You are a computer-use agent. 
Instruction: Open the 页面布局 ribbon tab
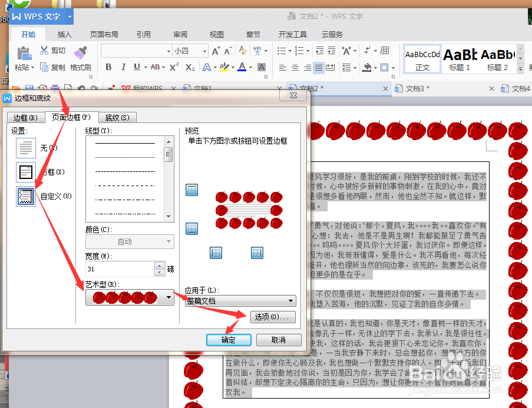coord(104,34)
